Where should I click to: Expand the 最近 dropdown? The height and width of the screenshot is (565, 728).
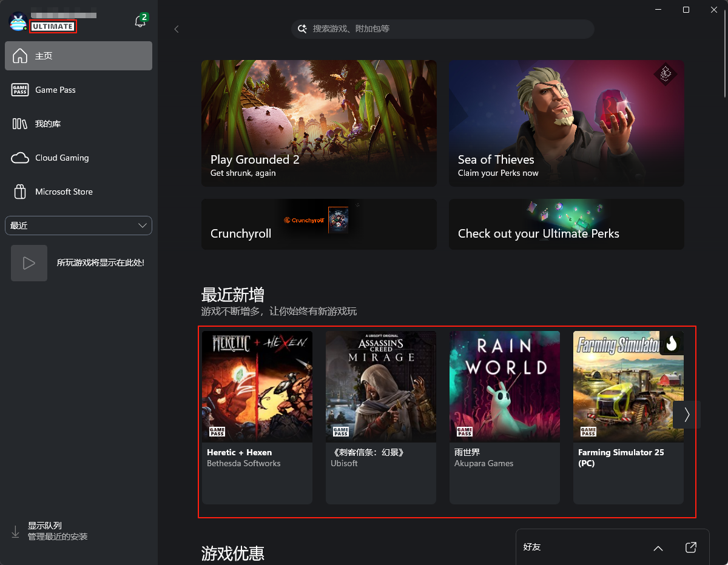(x=78, y=226)
